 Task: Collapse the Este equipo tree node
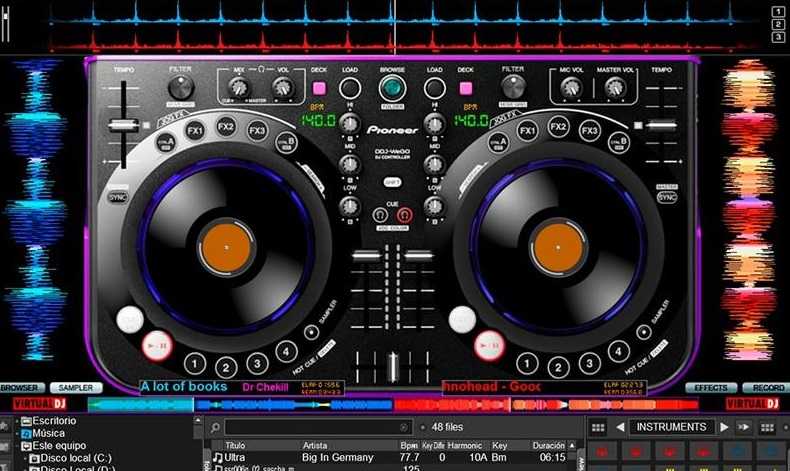(17, 446)
